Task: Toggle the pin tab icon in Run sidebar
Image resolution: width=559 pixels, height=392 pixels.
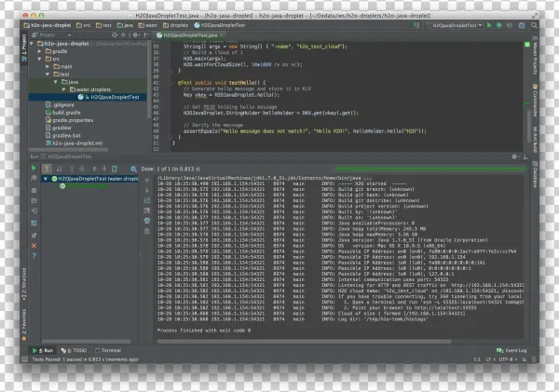Action: point(33,236)
